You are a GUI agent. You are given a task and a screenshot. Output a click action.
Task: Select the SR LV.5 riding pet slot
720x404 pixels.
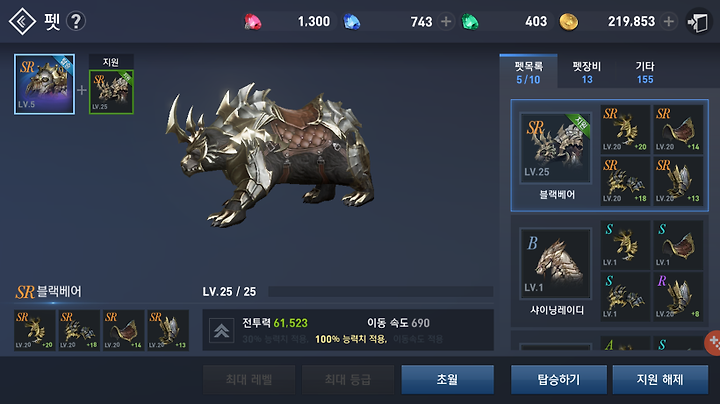click(x=44, y=84)
